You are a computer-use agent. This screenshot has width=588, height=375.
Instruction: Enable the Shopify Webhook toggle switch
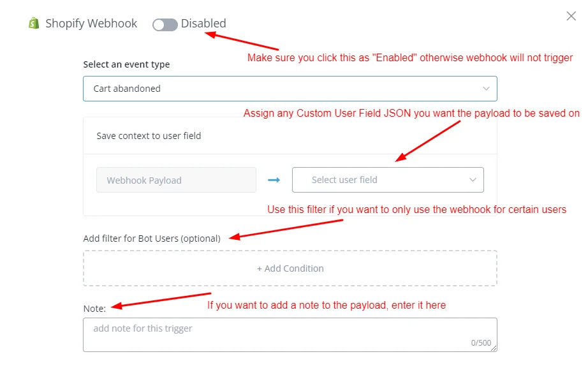[165, 25]
